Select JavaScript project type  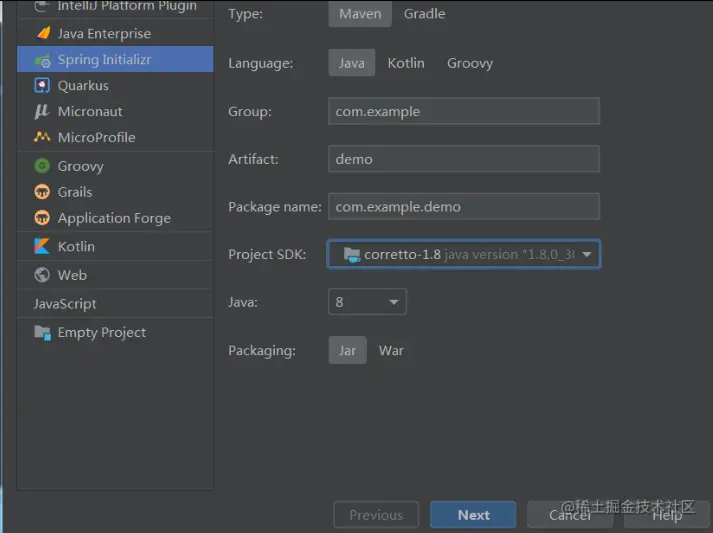click(x=65, y=303)
